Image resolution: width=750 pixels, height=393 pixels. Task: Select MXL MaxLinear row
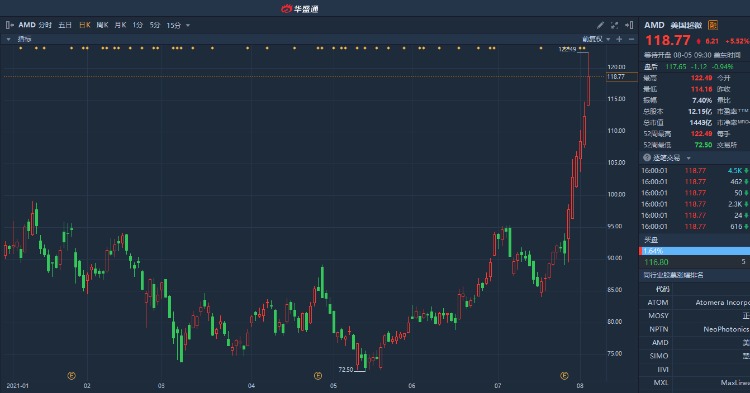695,383
